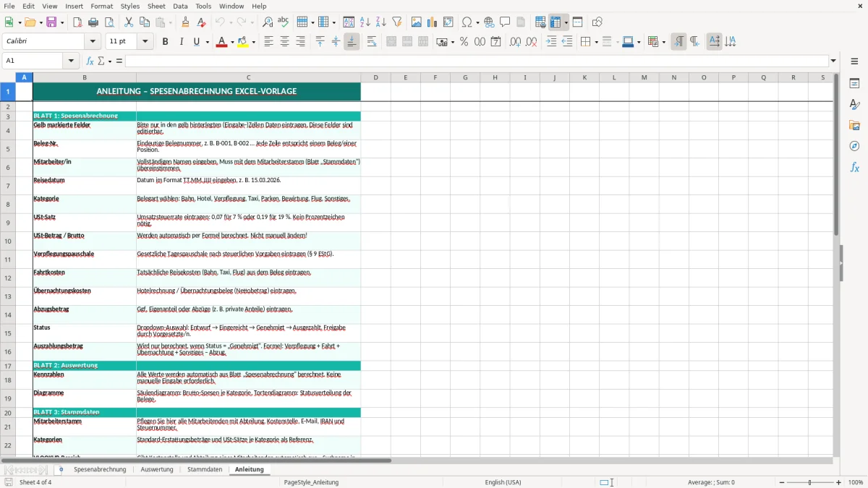Click Delete Decimal Place icon

(x=531, y=42)
